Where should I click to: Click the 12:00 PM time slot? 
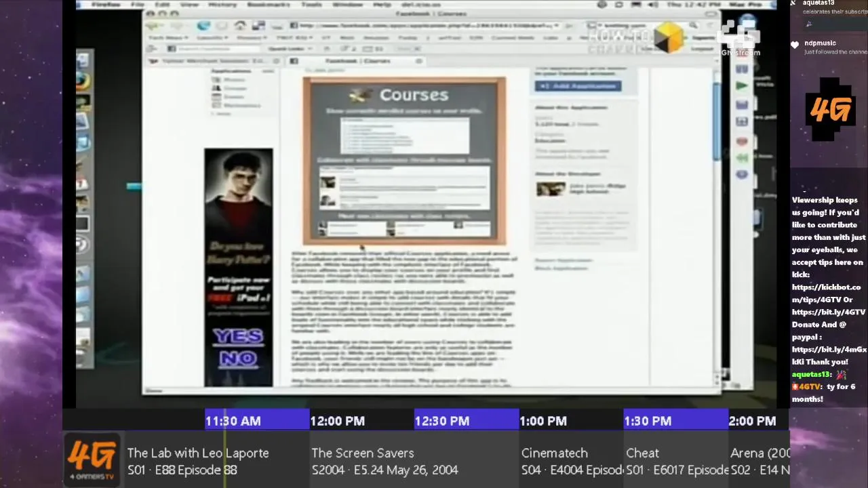point(361,421)
